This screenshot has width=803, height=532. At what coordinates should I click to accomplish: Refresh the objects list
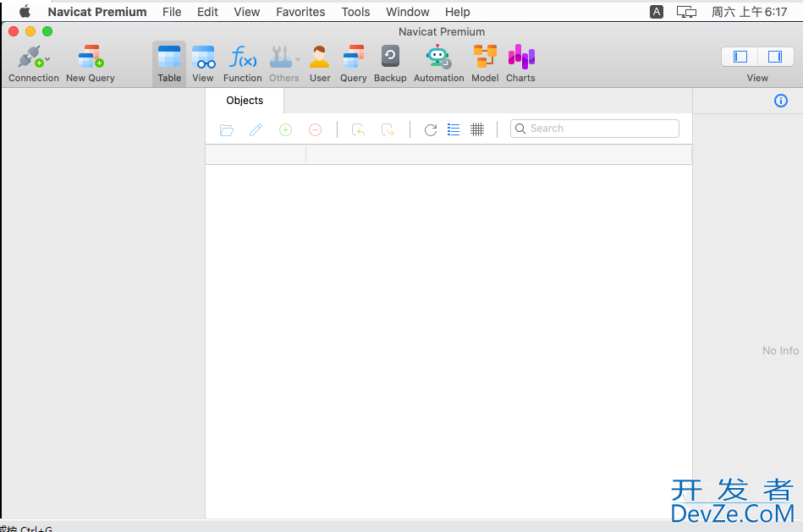click(x=431, y=130)
